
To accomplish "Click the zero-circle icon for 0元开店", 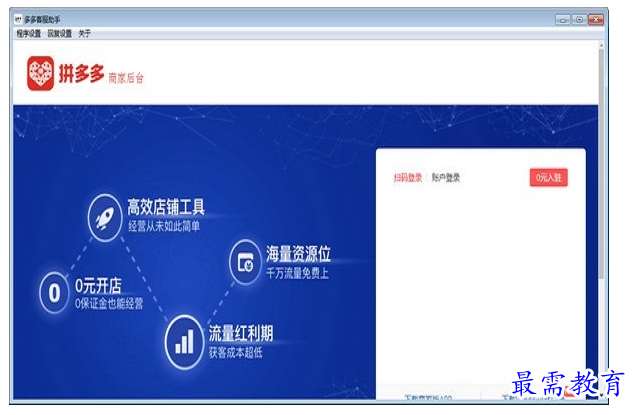I will click(x=54, y=293).
